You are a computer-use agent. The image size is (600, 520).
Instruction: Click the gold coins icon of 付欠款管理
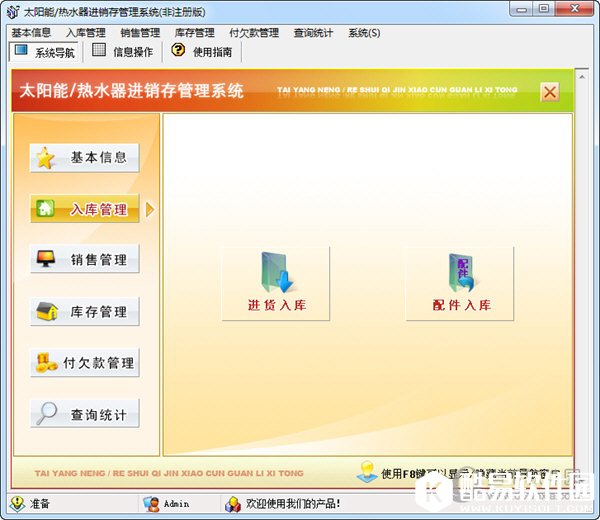tap(46, 362)
